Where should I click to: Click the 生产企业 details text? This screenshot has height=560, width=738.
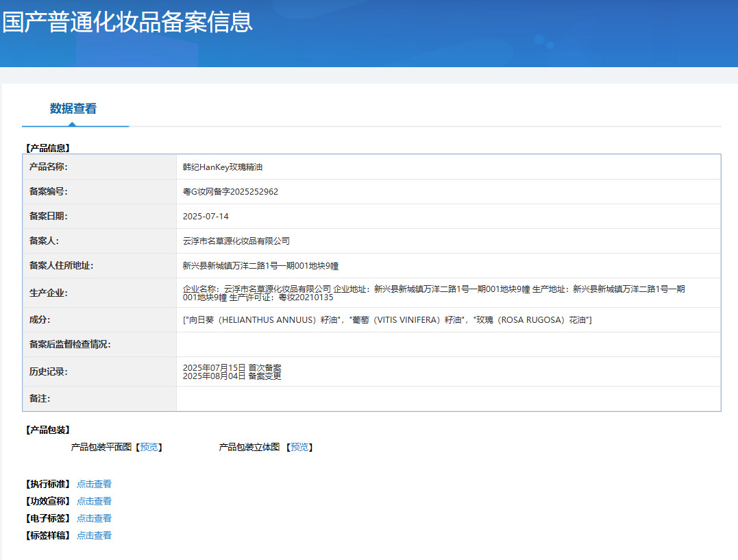tap(434, 293)
